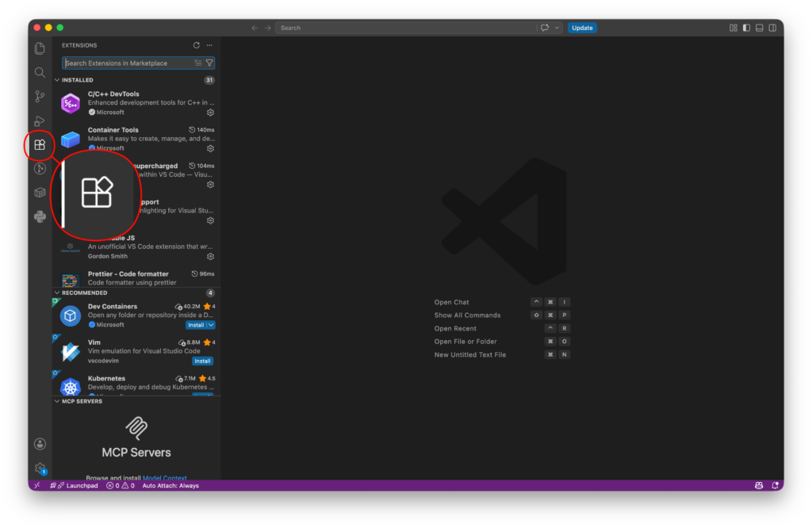Open manage gear for C/C++ DevTools
812x528 pixels.
[x=210, y=113]
